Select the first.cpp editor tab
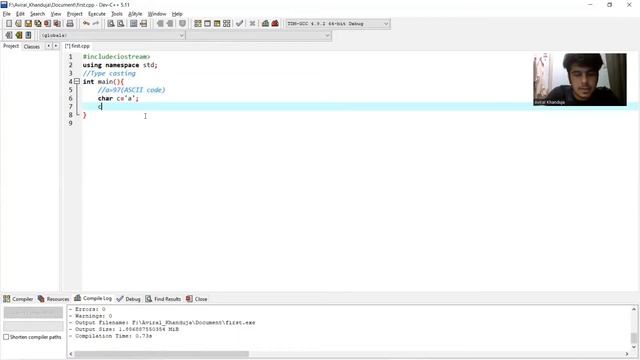Screen dimensions: 640x360 point(77,46)
